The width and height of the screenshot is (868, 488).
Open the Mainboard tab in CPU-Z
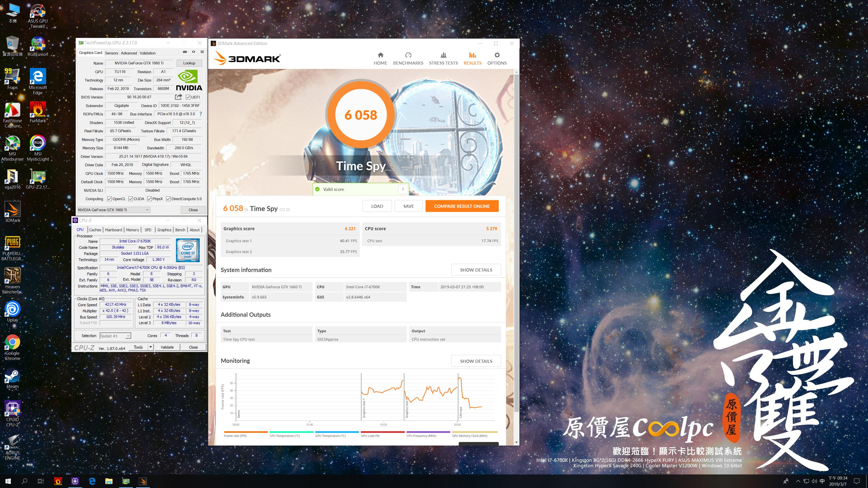tap(113, 230)
